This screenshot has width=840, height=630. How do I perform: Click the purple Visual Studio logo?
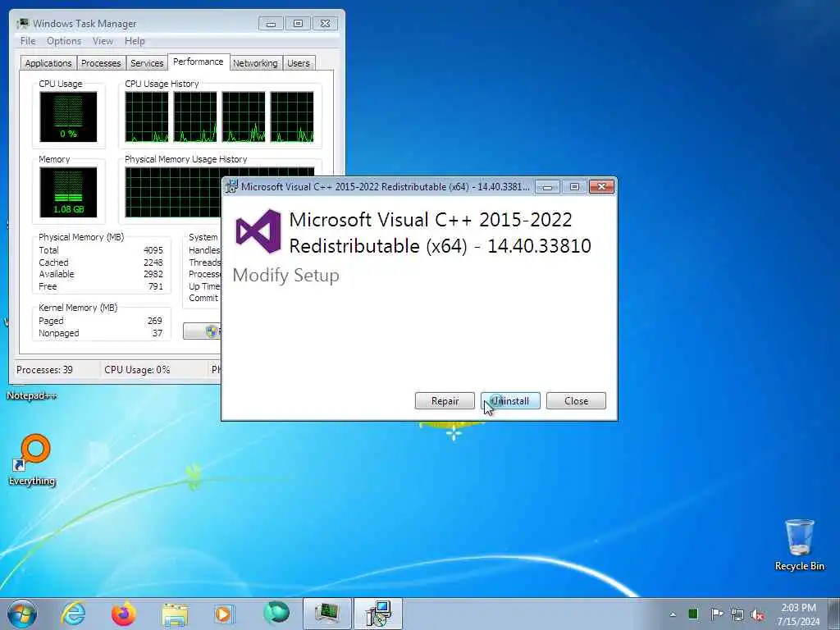[x=258, y=231]
